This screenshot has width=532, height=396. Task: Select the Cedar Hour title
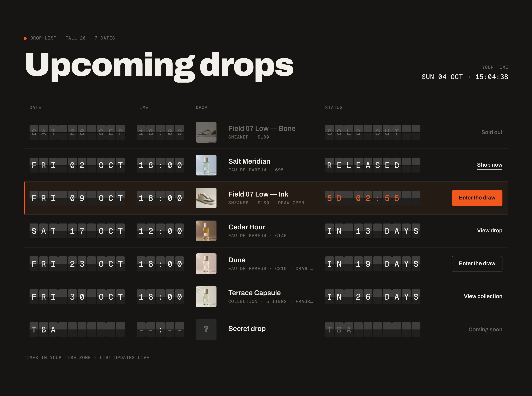click(x=247, y=227)
